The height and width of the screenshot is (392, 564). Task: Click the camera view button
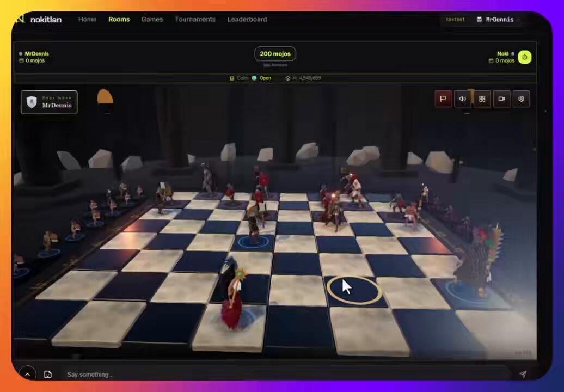501,99
